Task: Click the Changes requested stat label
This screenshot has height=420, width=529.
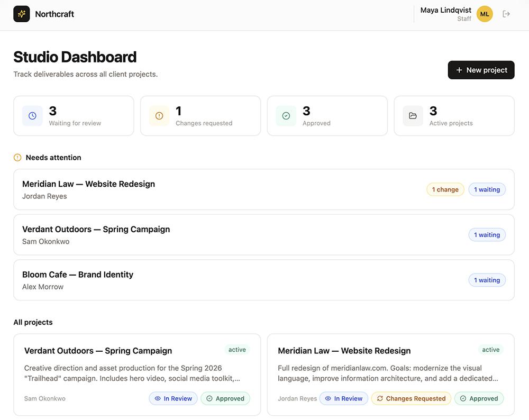Action: point(204,123)
